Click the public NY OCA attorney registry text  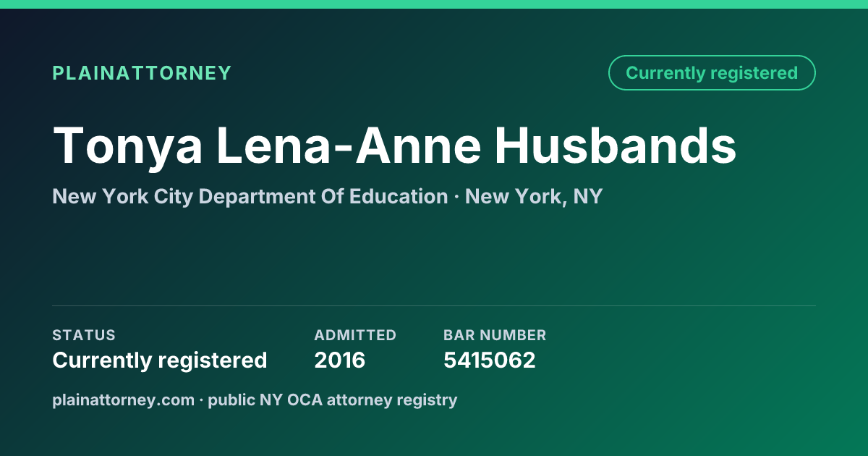[x=333, y=400]
